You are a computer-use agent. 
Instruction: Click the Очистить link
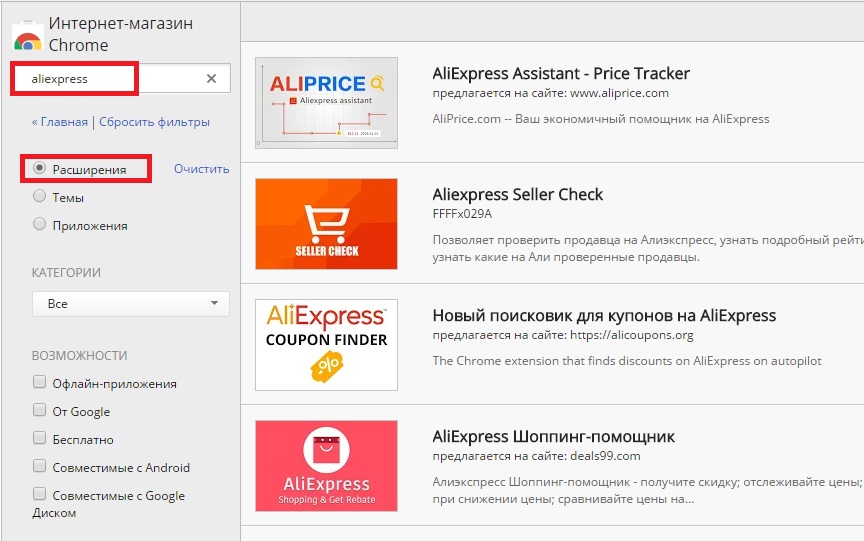tap(201, 169)
